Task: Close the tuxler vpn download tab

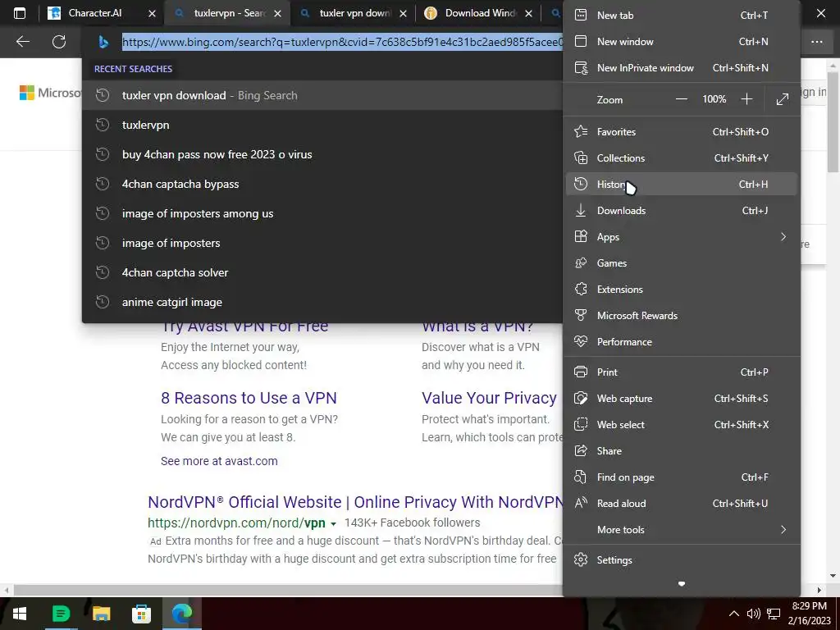Action: point(403,14)
